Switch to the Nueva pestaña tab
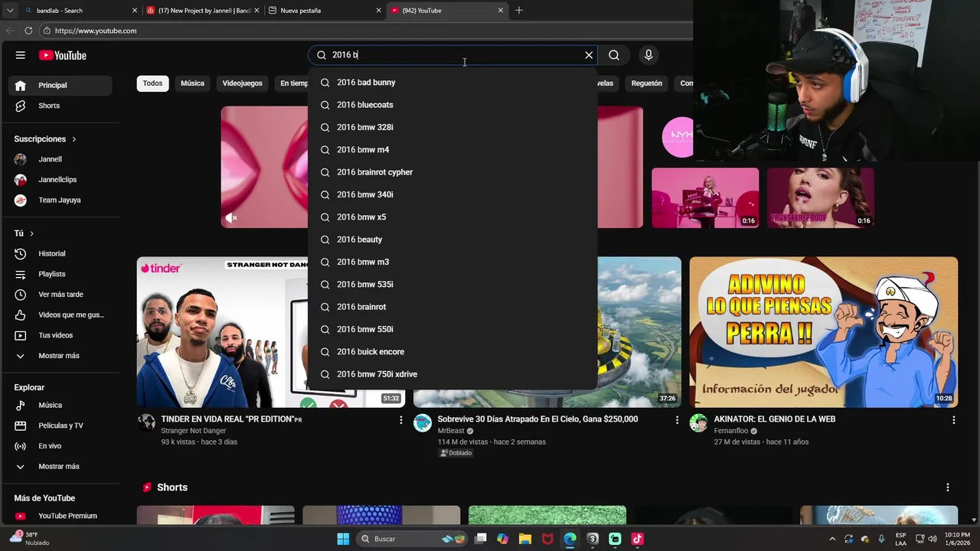The image size is (980, 551). [x=324, y=11]
